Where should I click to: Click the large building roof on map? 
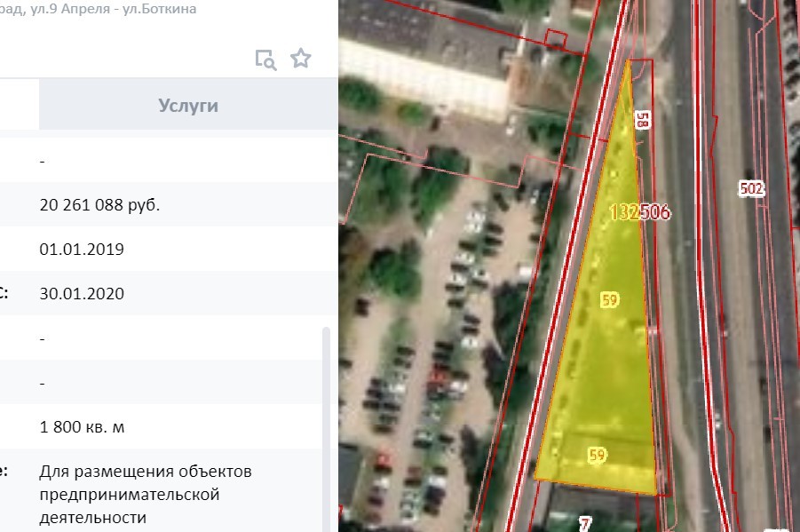[x=429, y=56]
